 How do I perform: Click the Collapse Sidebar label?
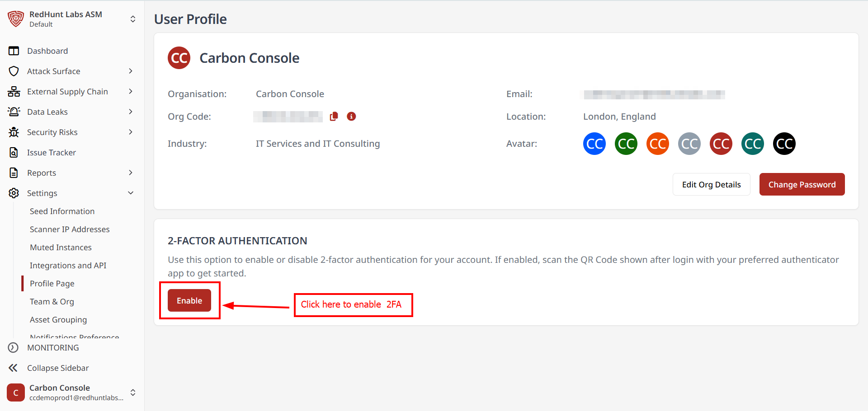tap(58, 368)
